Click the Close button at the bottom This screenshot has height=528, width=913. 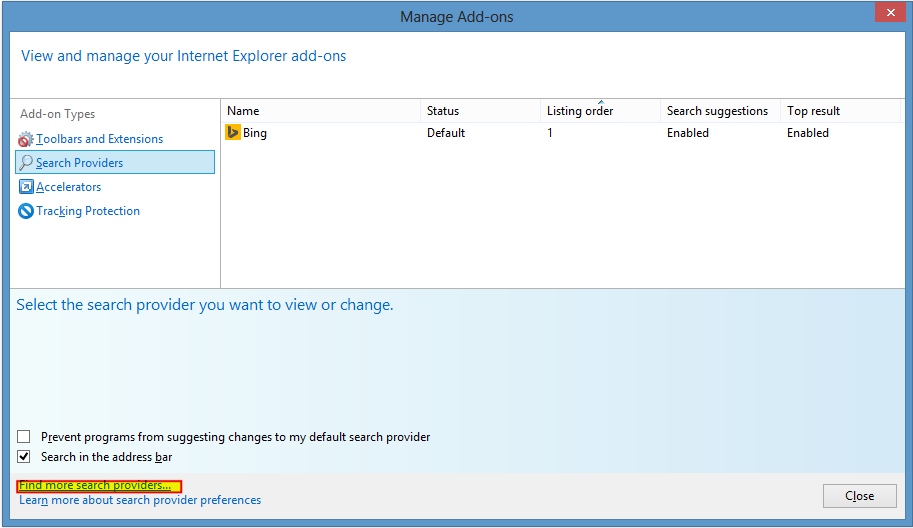click(x=859, y=496)
